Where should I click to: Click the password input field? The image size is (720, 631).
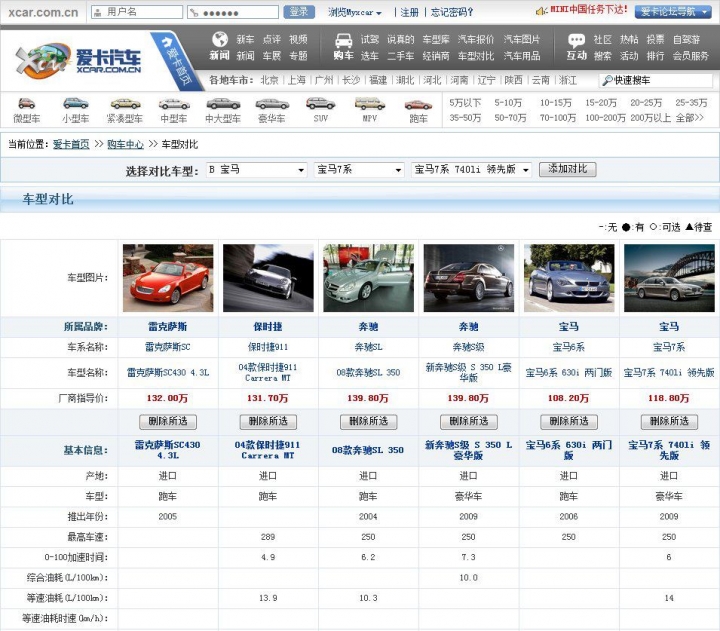pyautogui.click(x=233, y=12)
